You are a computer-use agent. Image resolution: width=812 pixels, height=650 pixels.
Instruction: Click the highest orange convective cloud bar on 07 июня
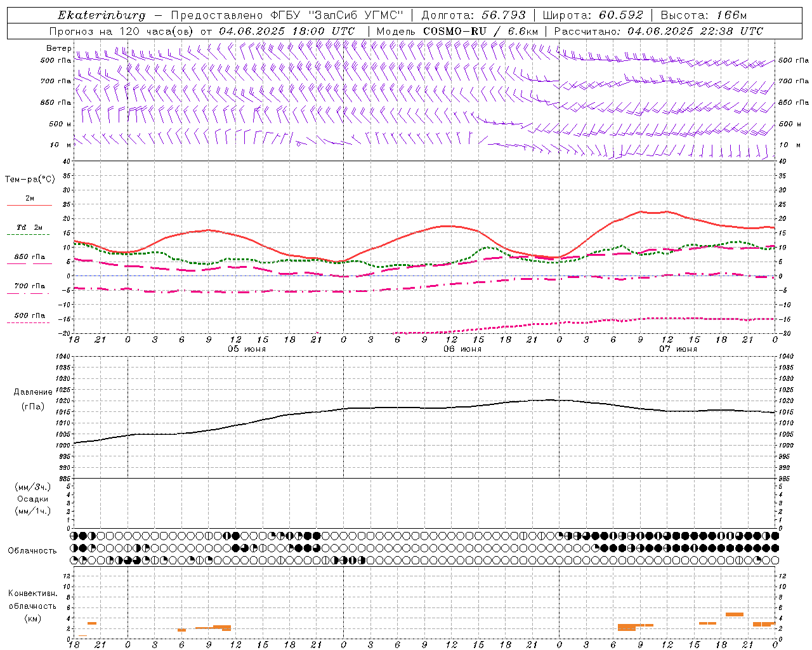pos(734,614)
